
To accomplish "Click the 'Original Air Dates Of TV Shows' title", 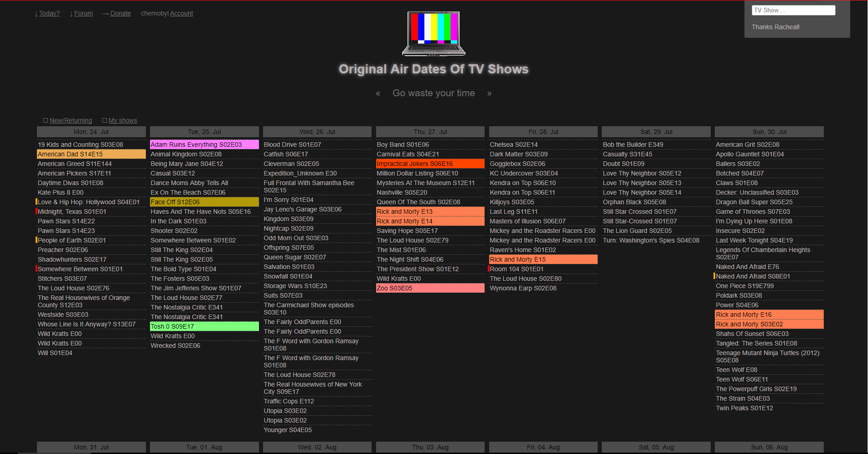I will click(x=434, y=69).
